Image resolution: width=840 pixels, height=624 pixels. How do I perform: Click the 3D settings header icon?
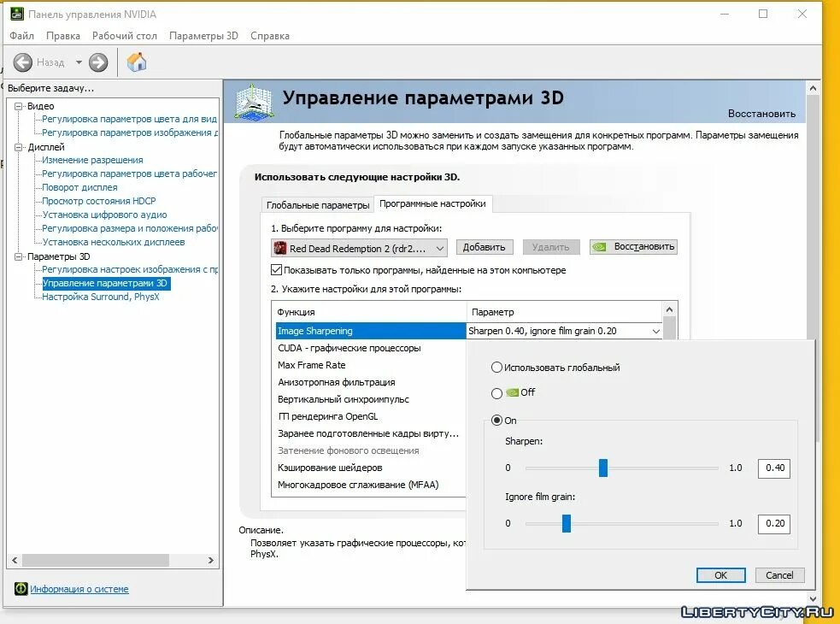(254, 102)
